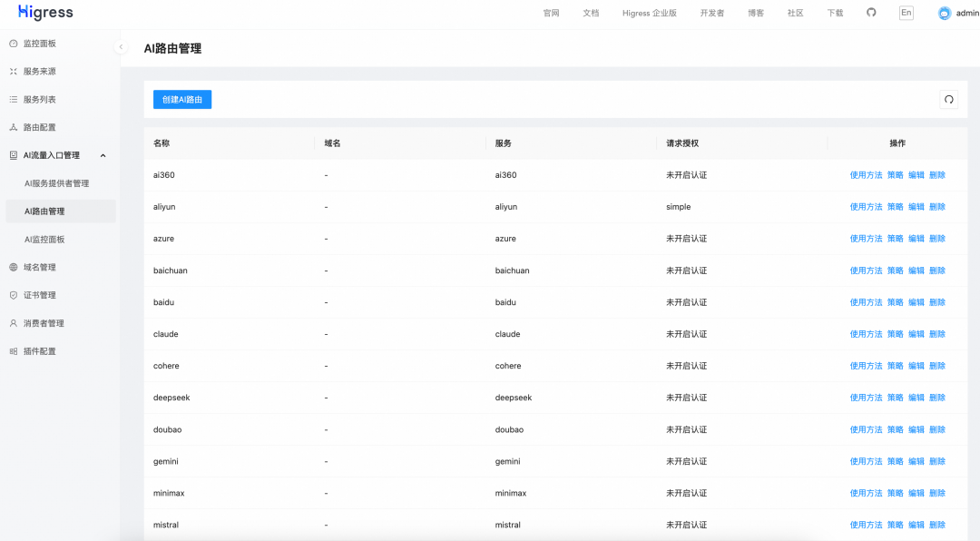Click the GitHub icon in top navigation
Screen dimensions: 980x541
click(871, 13)
